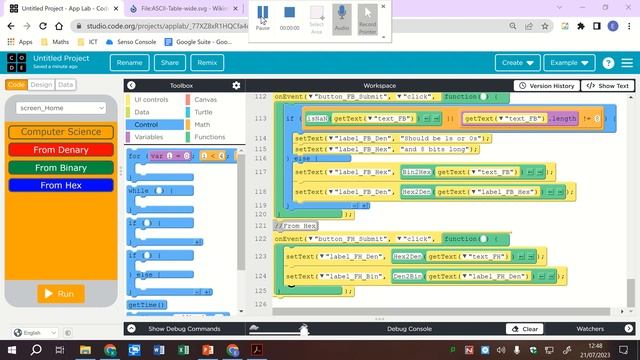This screenshot has width=640, height=360.
Task: Open Windows Start menu
Action: [x=12, y=350]
